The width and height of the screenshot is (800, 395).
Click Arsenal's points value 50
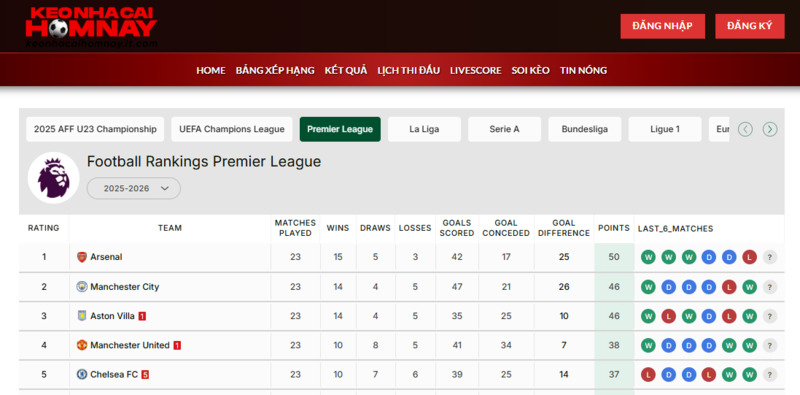coord(614,257)
